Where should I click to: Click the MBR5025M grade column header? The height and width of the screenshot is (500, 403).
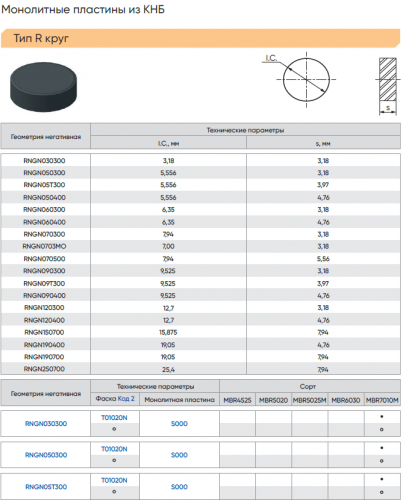coord(310,400)
